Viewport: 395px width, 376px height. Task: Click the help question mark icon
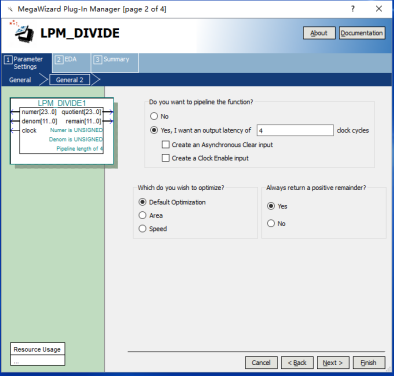click(353, 9)
